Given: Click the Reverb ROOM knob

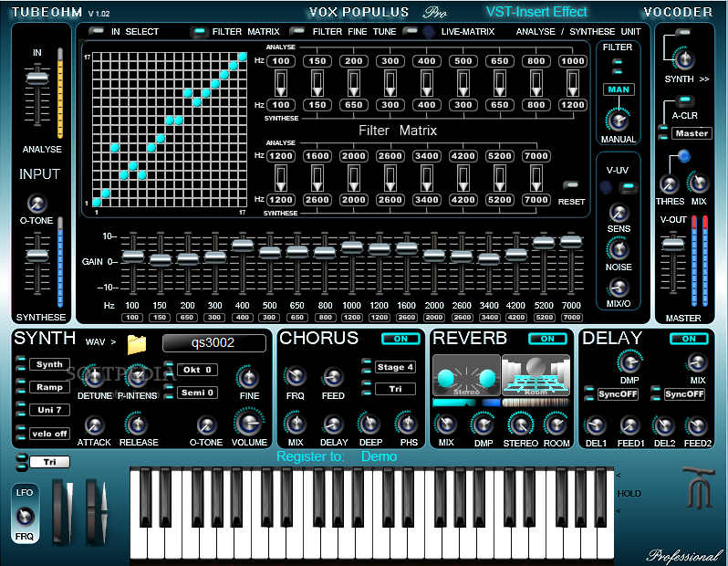Looking at the screenshot, I should (x=556, y=424).
